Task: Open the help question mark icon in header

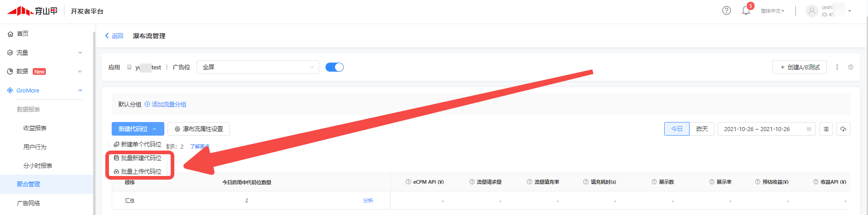Action: [x=726, y=10]
